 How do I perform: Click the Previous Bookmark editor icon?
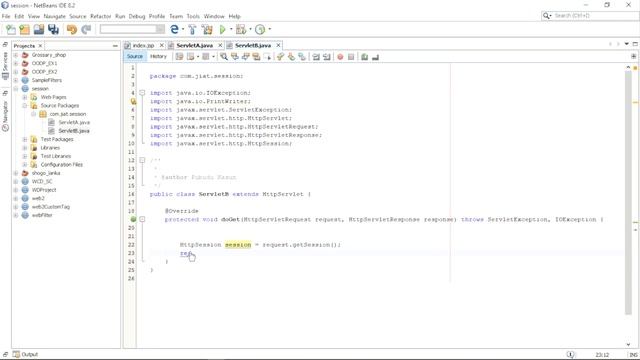(280, 57)
